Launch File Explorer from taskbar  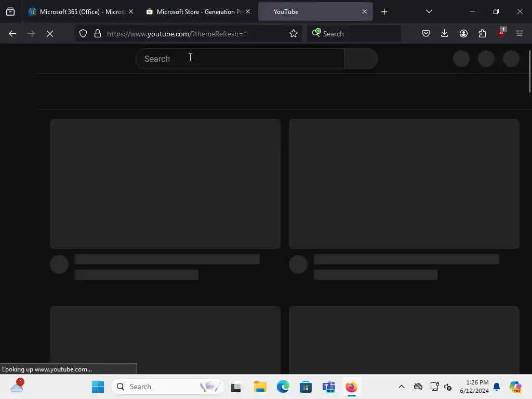coord(260,387)
